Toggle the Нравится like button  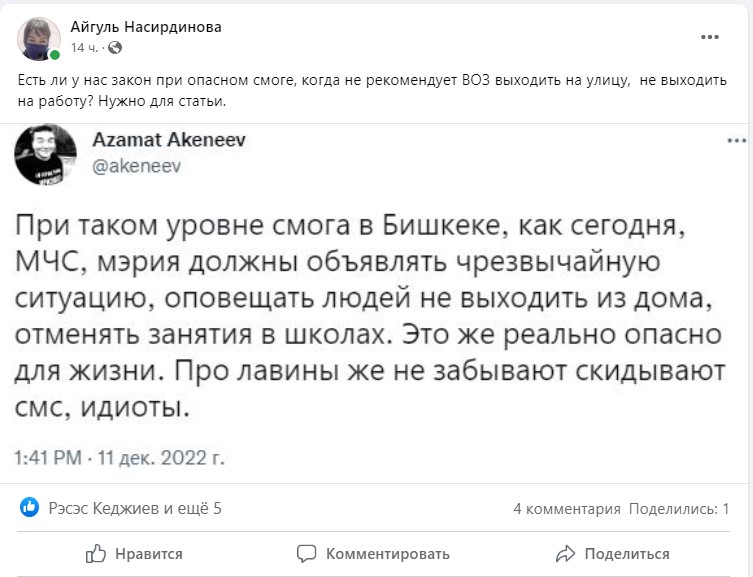(135, 553)
